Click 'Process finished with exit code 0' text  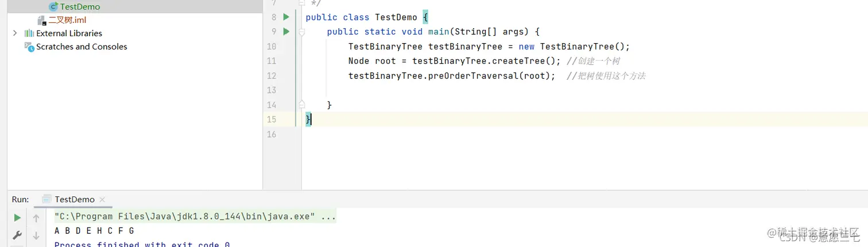pyautogui.click(x=142, y=244)
